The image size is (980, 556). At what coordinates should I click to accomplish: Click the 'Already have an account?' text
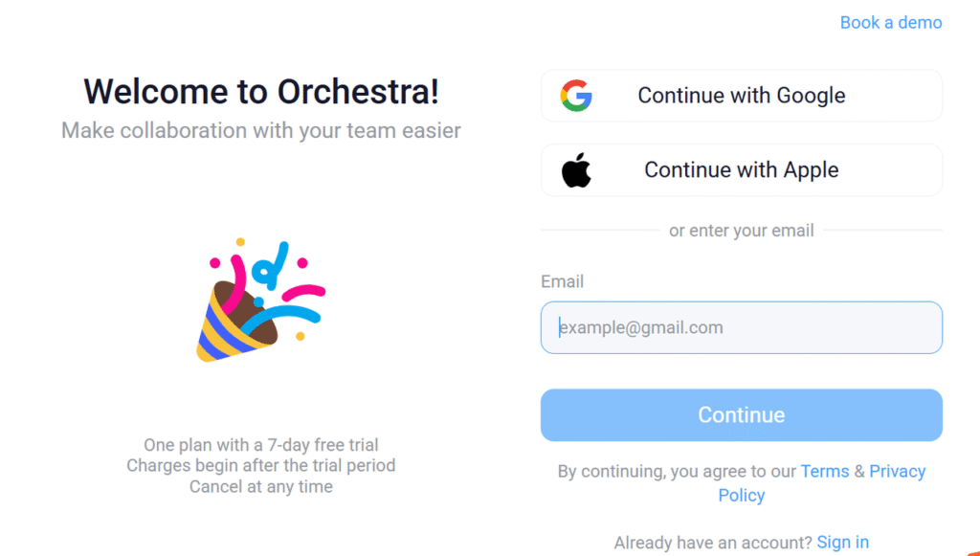tap(713, 543)
